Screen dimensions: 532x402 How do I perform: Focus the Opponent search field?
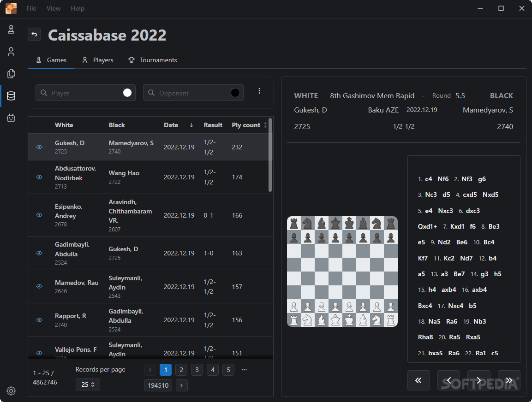[x=193, y=93]
